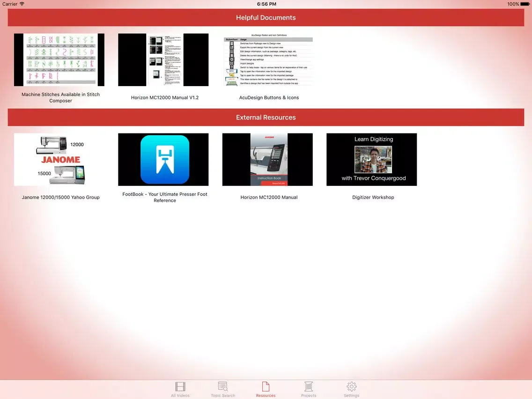Tap the Wi-Fi signal icon in status bar
This screenshot has width=532, height=399.
(22, 4)
